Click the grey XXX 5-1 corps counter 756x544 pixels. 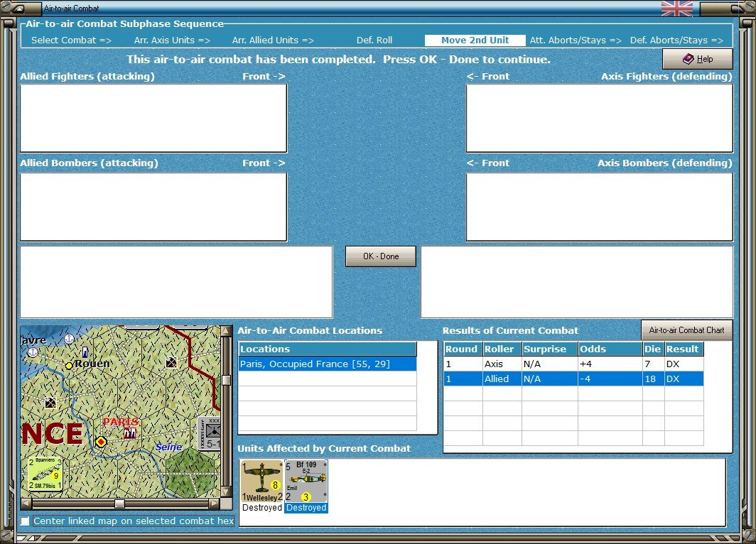[209, 433]
